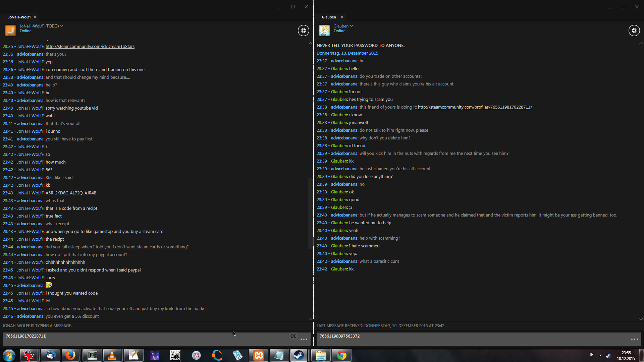The height and width of the screenshot is (362, 644).
Task: Open the DreamToStars steamcommunity link
Action: click(90, 47)
